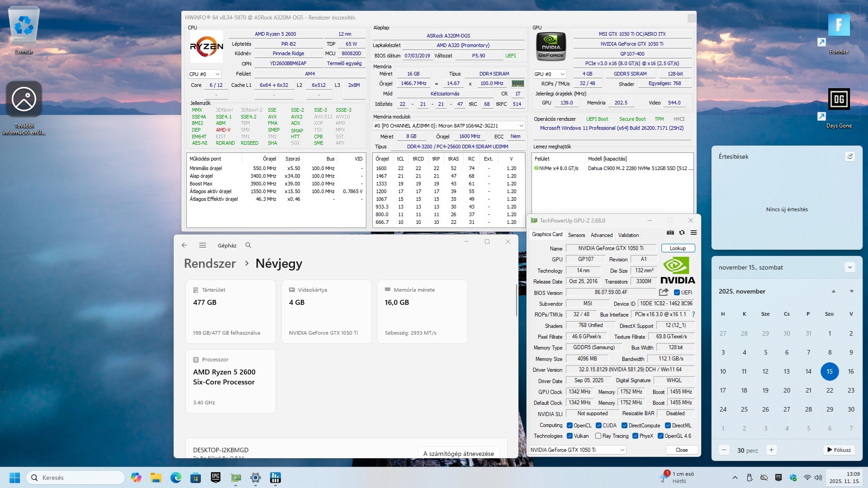Show hidden system tray icons
Viewport: 868px width, 488px height.
[x=735, y=478]
